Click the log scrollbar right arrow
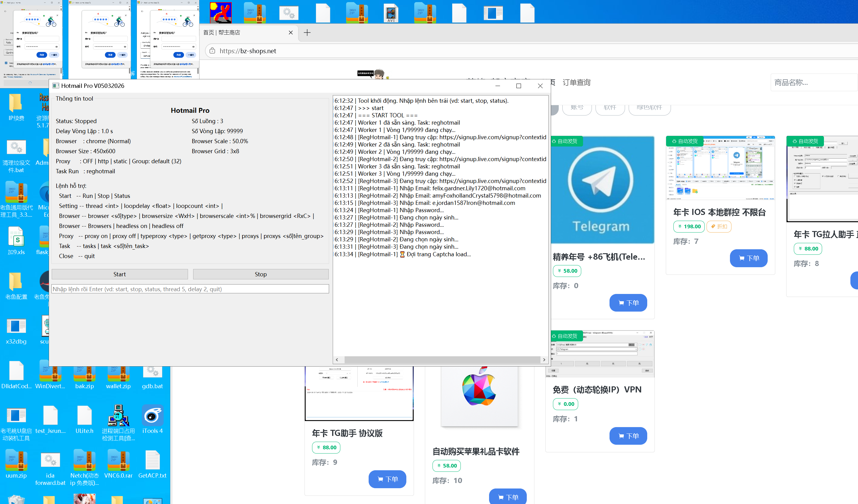This screenshot has width=858, height=504. [x=544, y=359]
